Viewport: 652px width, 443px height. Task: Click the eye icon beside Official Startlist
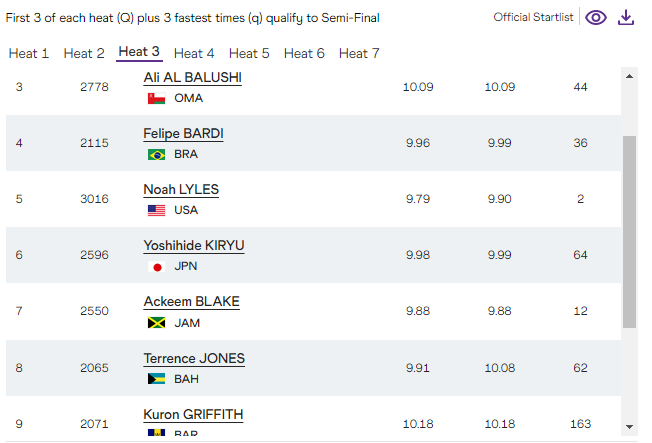(596, 18)
